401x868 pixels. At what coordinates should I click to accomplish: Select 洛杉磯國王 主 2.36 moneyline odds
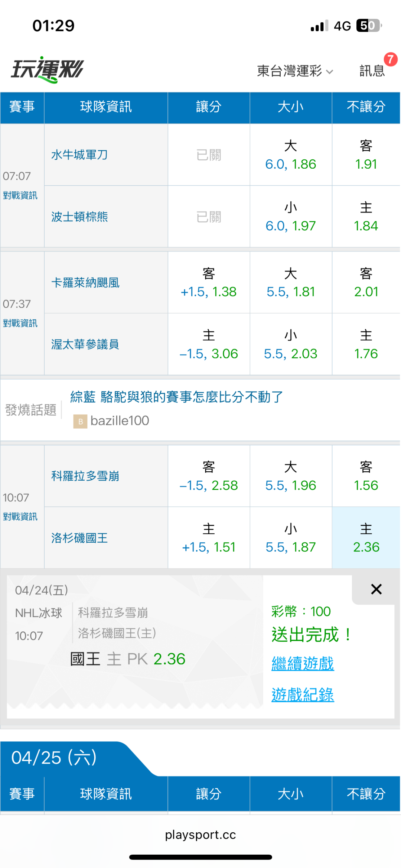point(366,538)
